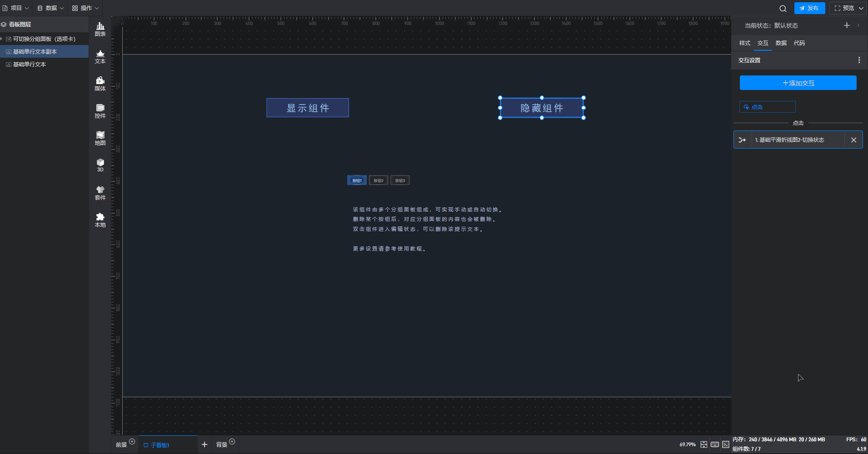Open the 交互设置 more options menu
The image size is (868, 454).
[859, 60]
